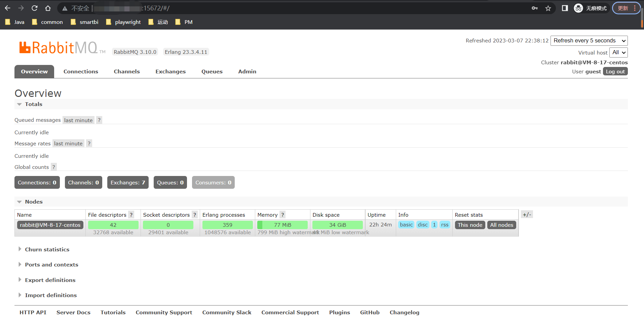Open the Server Docs link
644x321 pixels.
[73, 312]
